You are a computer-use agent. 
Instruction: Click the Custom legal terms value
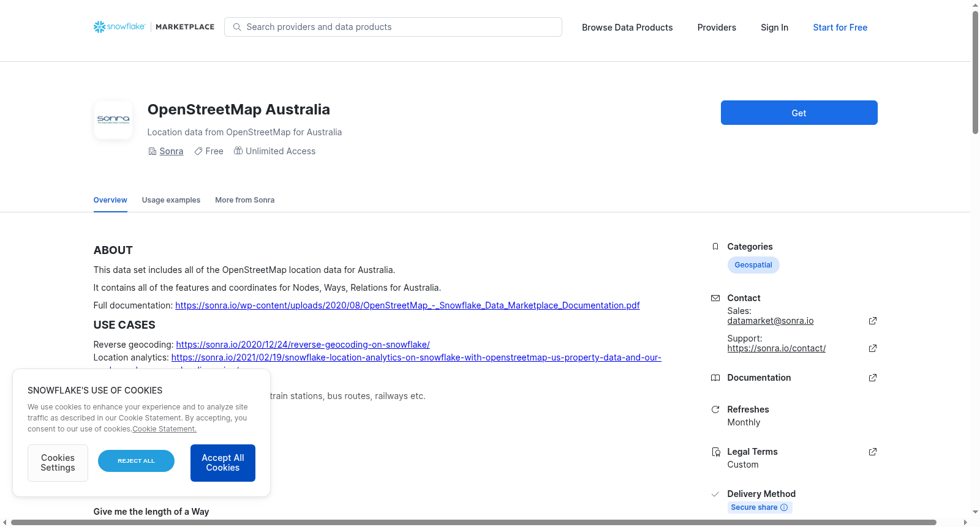[742, 465]
